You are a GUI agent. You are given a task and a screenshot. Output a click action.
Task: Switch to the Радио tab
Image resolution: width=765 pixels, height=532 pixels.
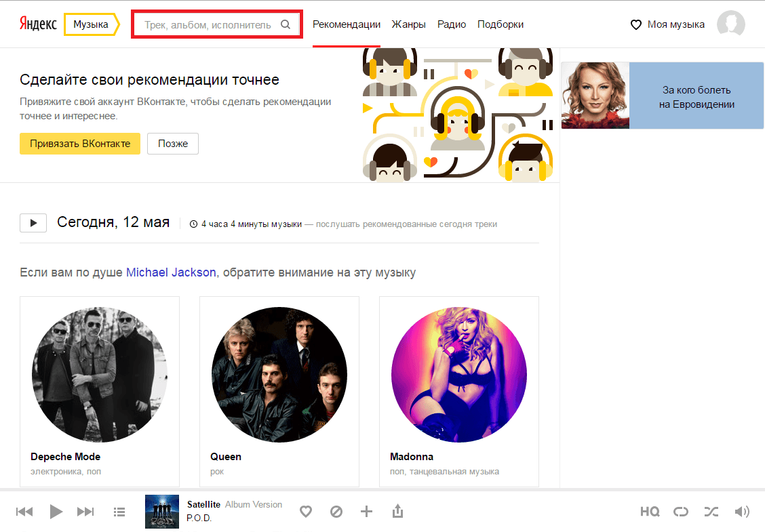452,24
